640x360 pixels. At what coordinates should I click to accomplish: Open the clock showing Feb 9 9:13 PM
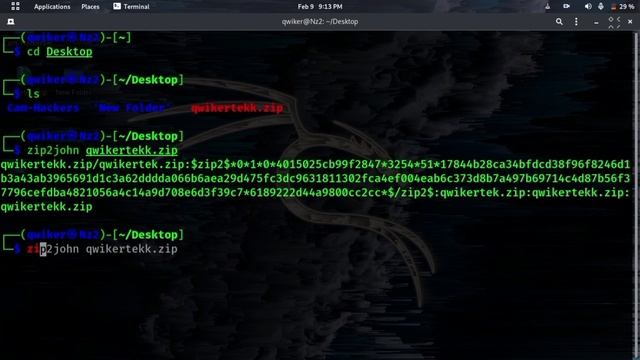(320, 7)
